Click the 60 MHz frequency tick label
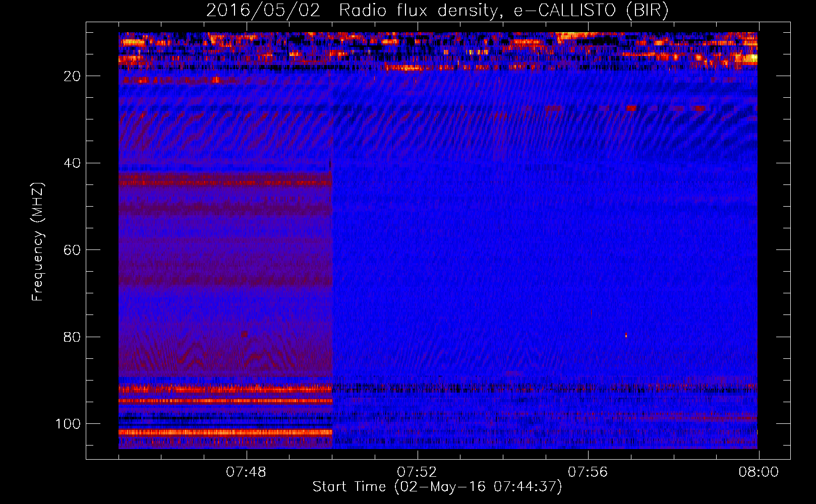Image resolution: width=816 pixels, height=504 pixels. point(73,250)
